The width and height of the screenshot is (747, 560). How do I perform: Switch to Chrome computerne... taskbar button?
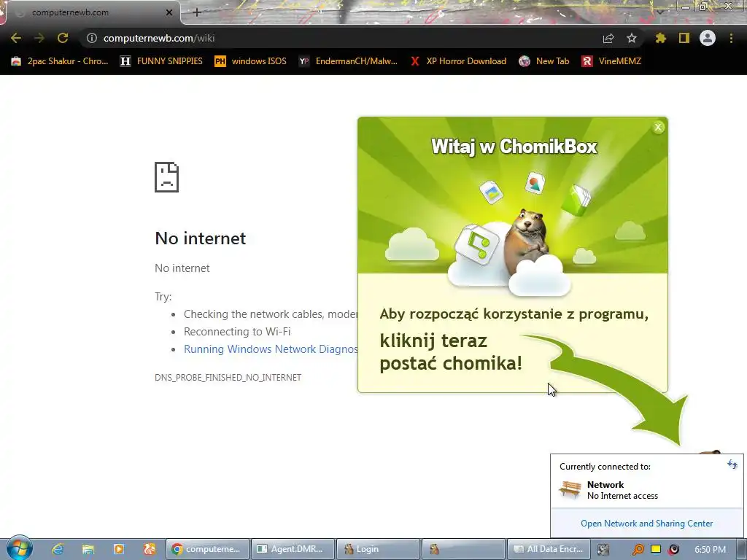click(208, 549)
